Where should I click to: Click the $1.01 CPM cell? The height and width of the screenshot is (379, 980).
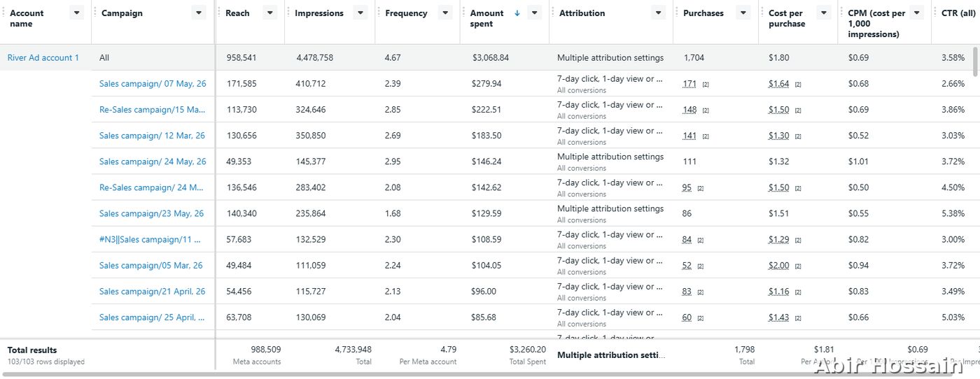858,162
